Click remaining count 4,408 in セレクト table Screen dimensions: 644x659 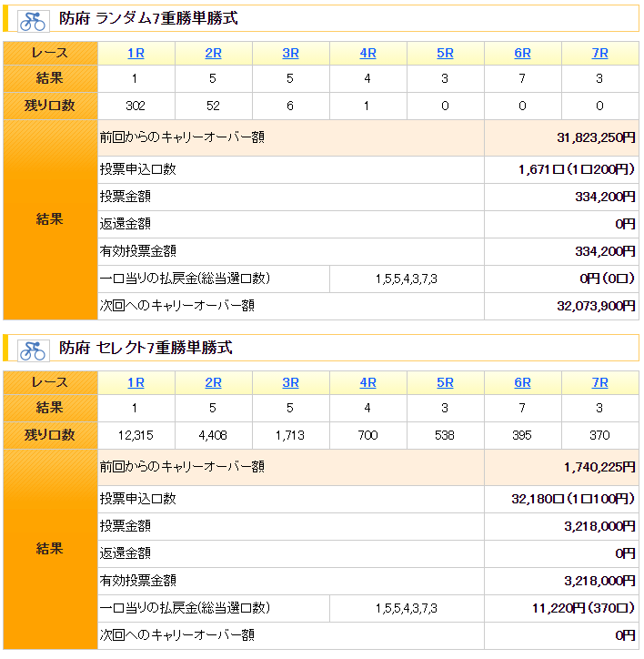click(x=213, y=435)
